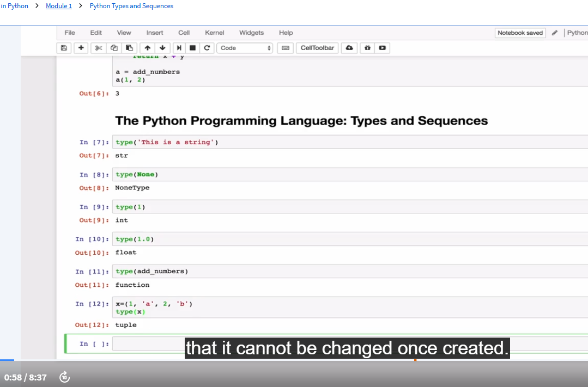This screenshot has width=588, height=387.
Task: Select cell In [9] type(1)
Action: coord(350,207)
